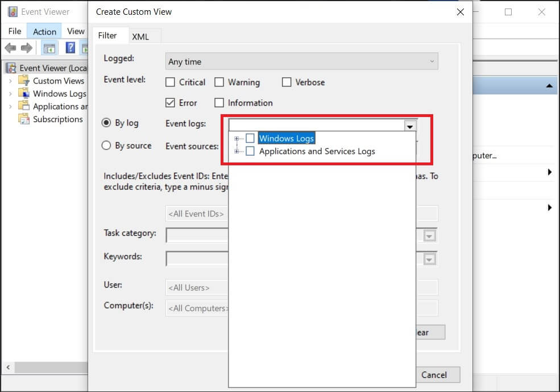This screenshot has width=560, height=392.
Task: Collapse the Event logs dropdown list
Action: [409, 124]
